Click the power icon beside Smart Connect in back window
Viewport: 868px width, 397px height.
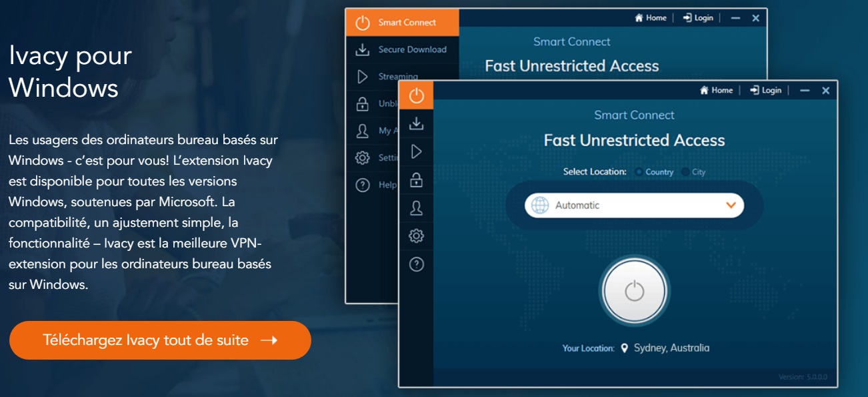point(363,23)
